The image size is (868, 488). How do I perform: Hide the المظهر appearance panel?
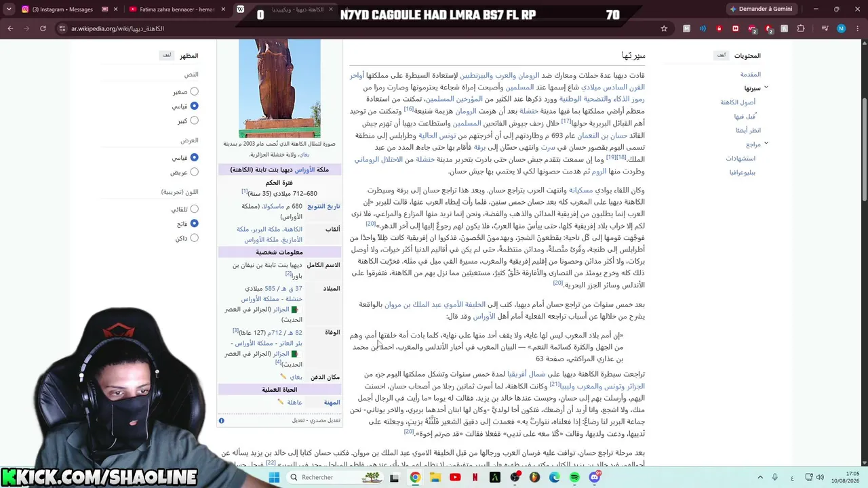(x=167, y=55)
